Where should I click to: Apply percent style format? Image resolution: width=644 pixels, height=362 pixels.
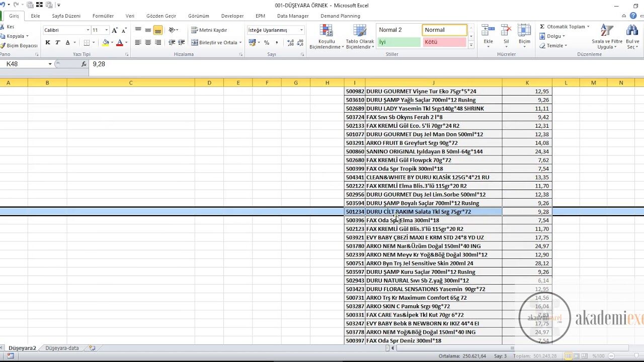[x=267, y=43]
